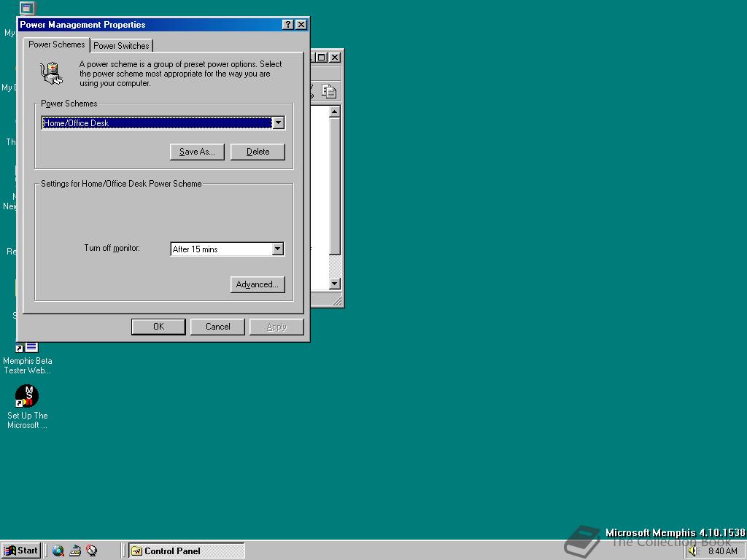Click the Control Panel window resize grip
This screenshot has height=560, width=747.
pyautogui.click(x=337, y=300)
